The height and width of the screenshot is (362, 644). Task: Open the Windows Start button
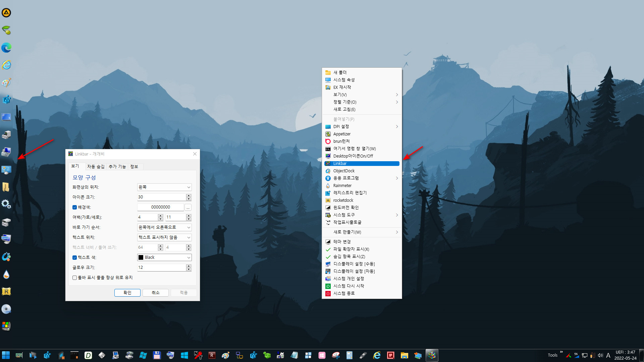(x=6, y=355)
